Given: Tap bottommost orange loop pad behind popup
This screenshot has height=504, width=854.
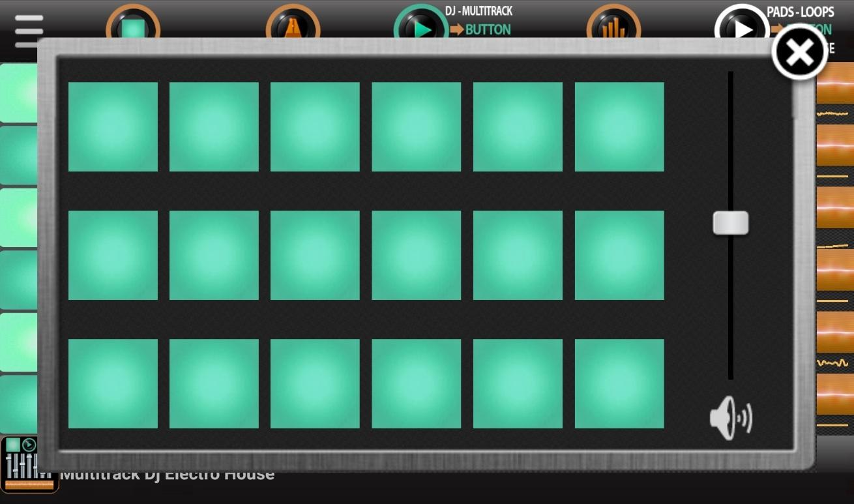Looking at the screenshot, I should click(835, 394).
